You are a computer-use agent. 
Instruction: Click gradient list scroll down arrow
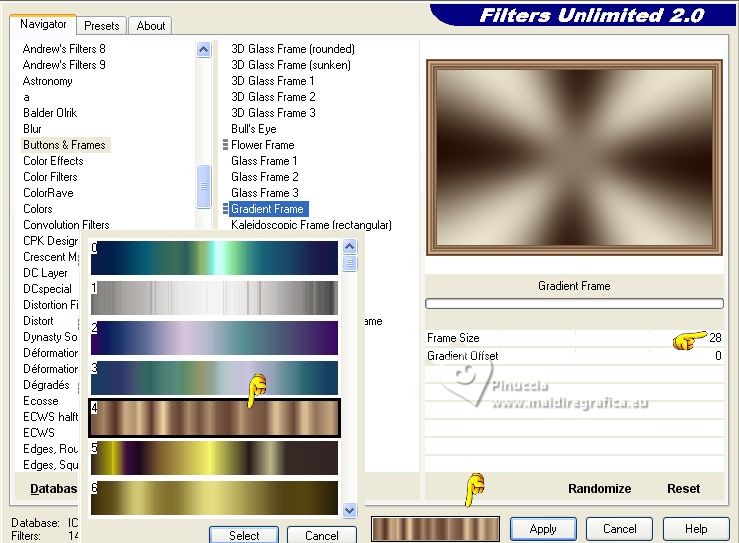tap(350, 510)
